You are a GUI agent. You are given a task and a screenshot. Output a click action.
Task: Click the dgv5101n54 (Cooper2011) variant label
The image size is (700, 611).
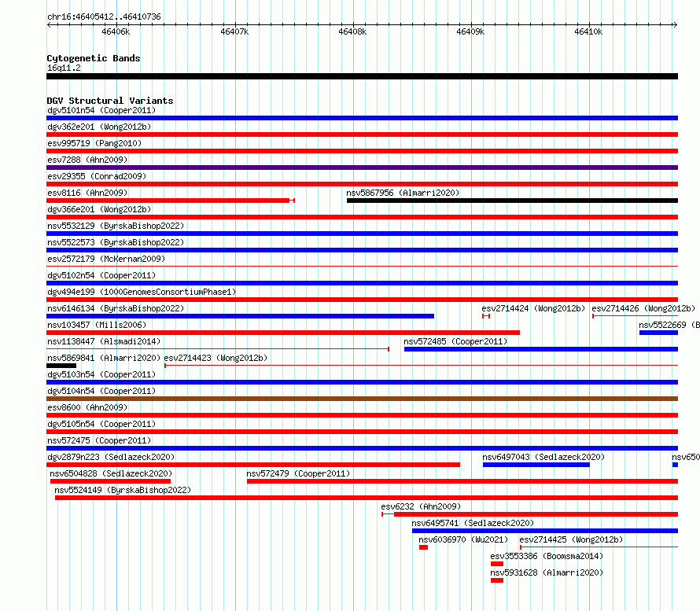tap(101, 110)
